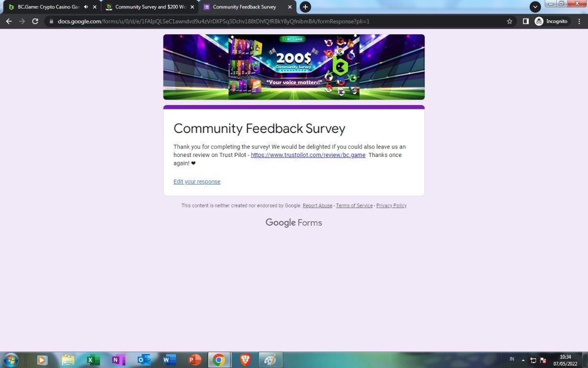The width and height of the screenshot is (588, 368).
Task: Bookmark this page with star icon
Action: point(510,22)
